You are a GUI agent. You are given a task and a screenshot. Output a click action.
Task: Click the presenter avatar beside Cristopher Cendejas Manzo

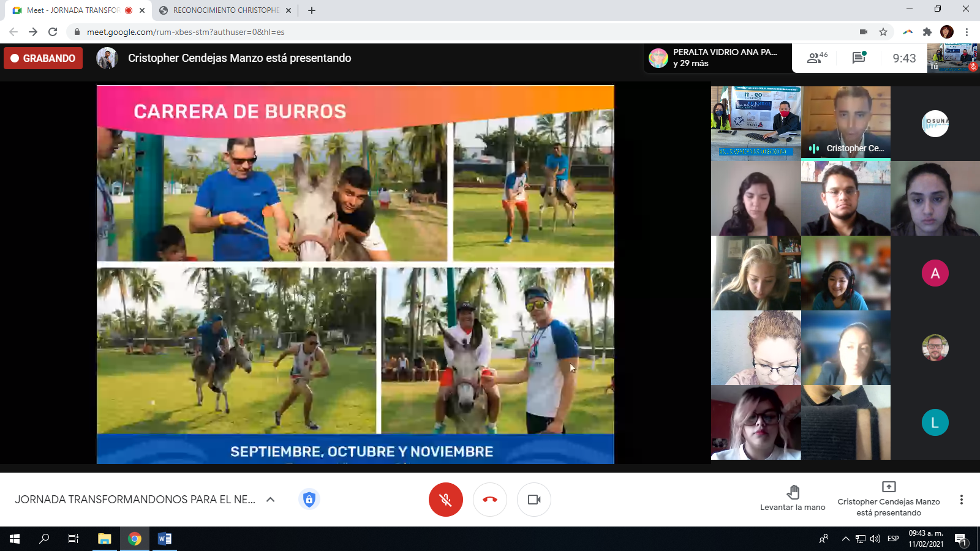[107, 58]
